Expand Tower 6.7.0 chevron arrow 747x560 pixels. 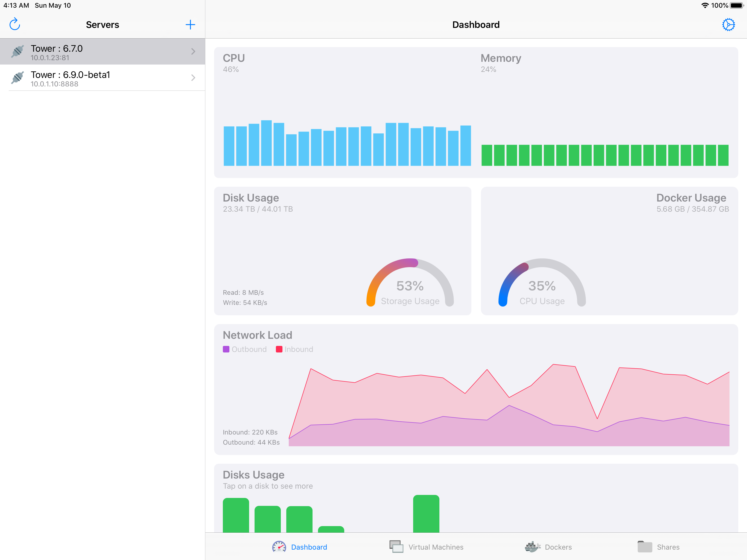[x=193, y=51]
